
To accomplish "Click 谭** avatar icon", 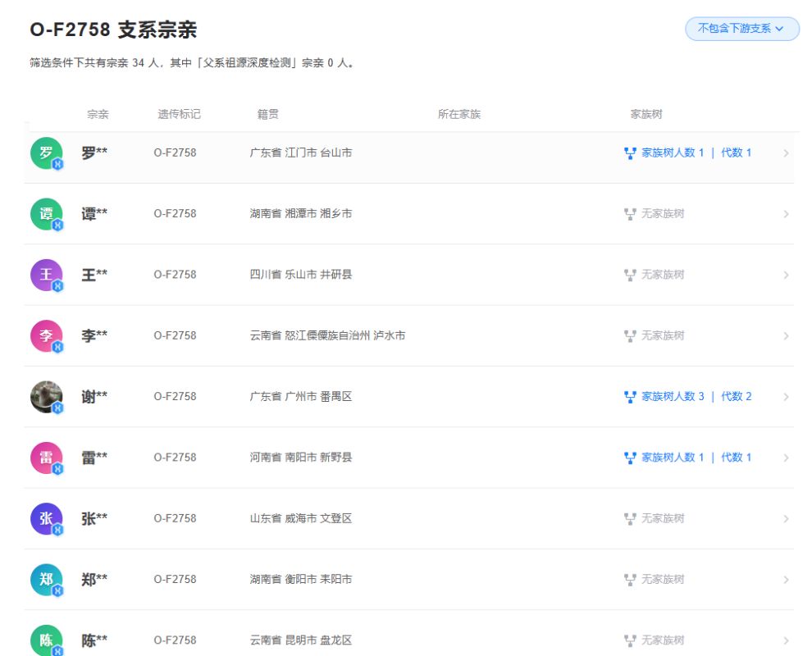I will (47, 214).
